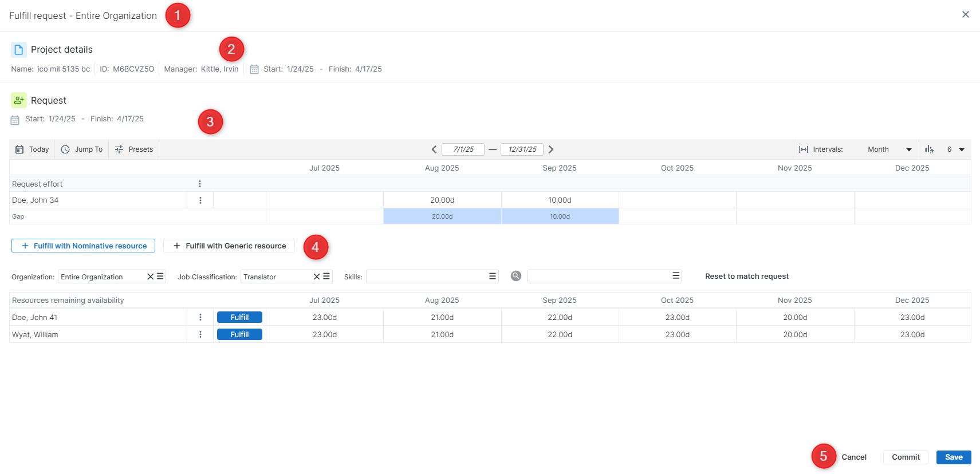
Task: Open Request effort row options menu
Action: [200, 184]
